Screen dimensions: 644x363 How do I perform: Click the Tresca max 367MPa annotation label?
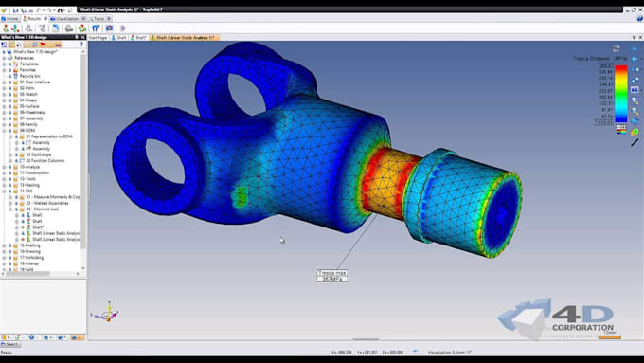click(332, 276)
